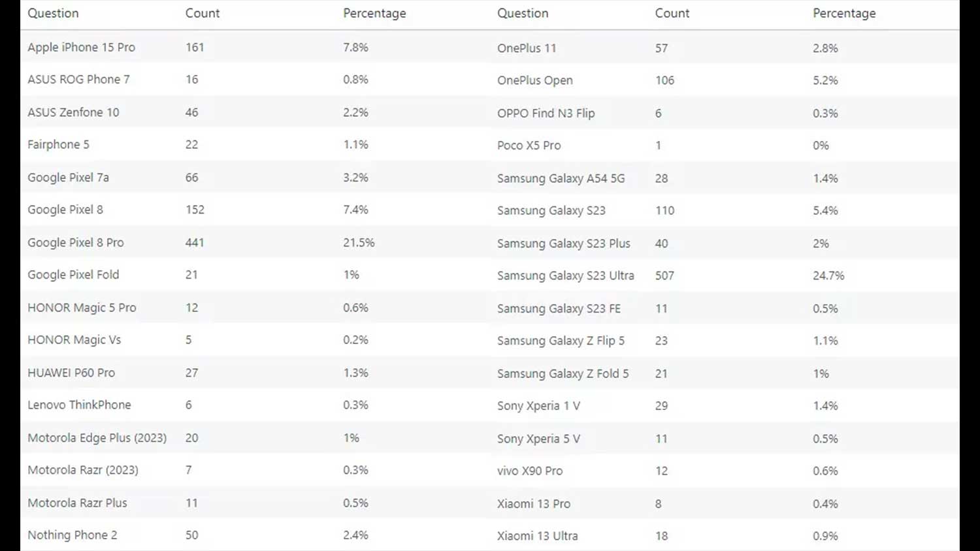Click the Nothing Phone 2 label
Screen dimensions: 980x551
pyautogui.click(x=72, y=535)
